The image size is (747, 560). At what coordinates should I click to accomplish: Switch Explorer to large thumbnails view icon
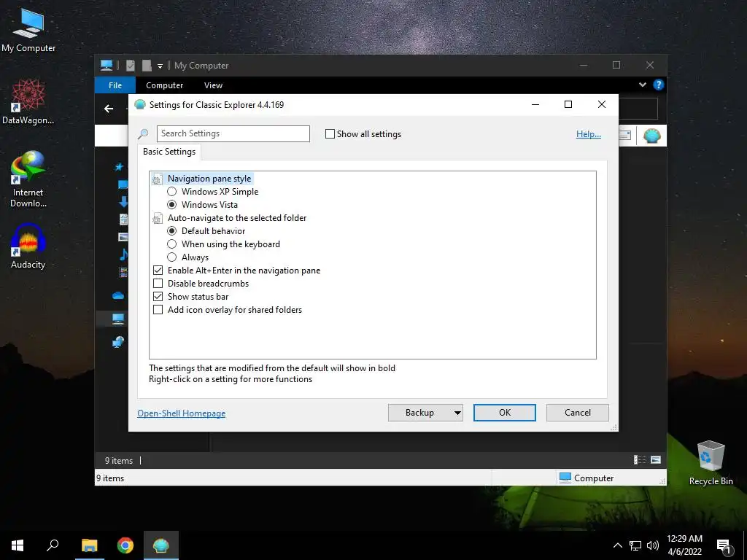[x=656, y=459]
